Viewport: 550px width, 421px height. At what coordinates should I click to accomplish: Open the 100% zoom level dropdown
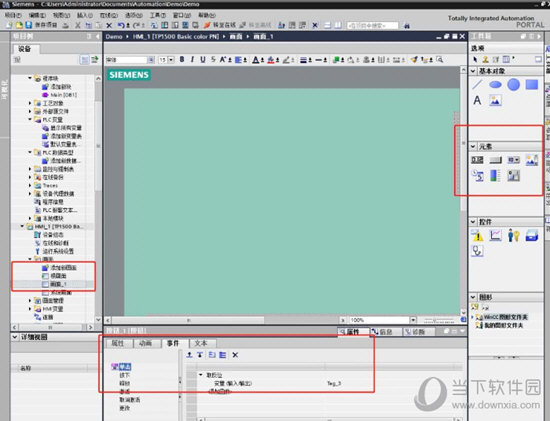click(x=413, y=320)
